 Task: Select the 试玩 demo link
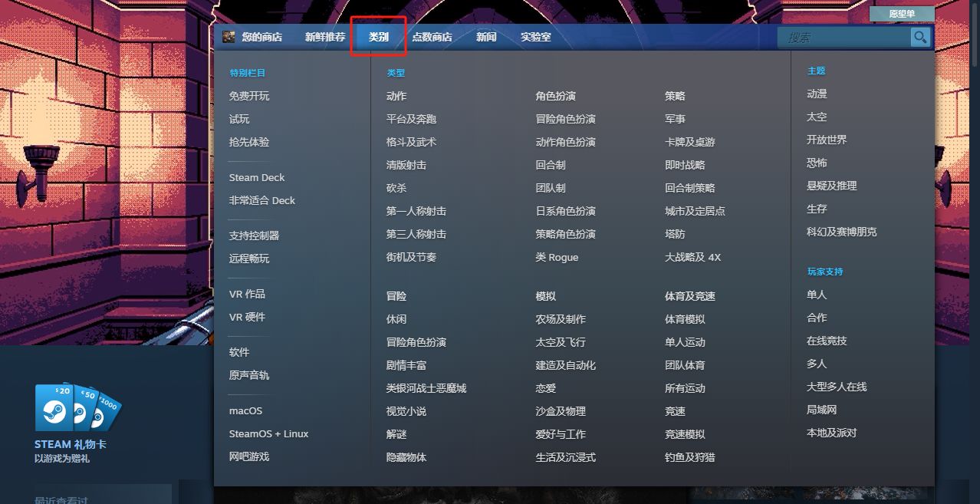[239, 119]
